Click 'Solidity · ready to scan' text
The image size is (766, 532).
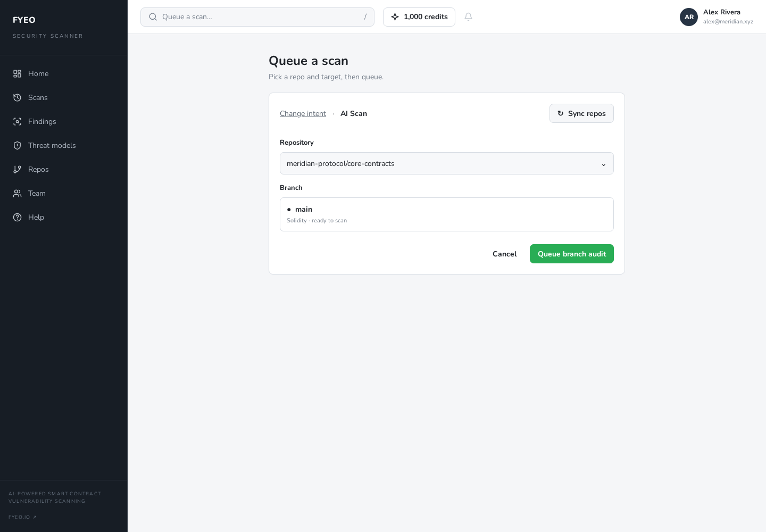tap(317, 220)
